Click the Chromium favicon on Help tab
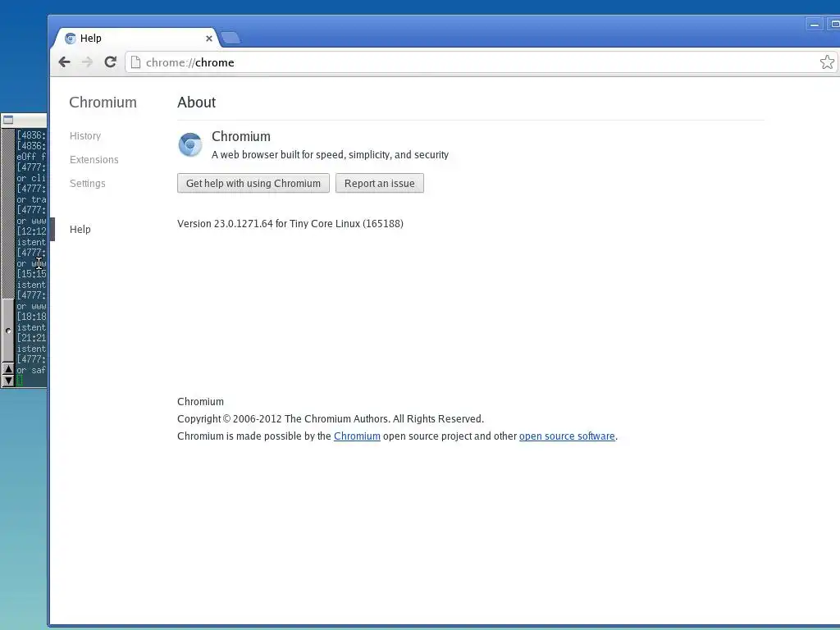 (71, 39)
